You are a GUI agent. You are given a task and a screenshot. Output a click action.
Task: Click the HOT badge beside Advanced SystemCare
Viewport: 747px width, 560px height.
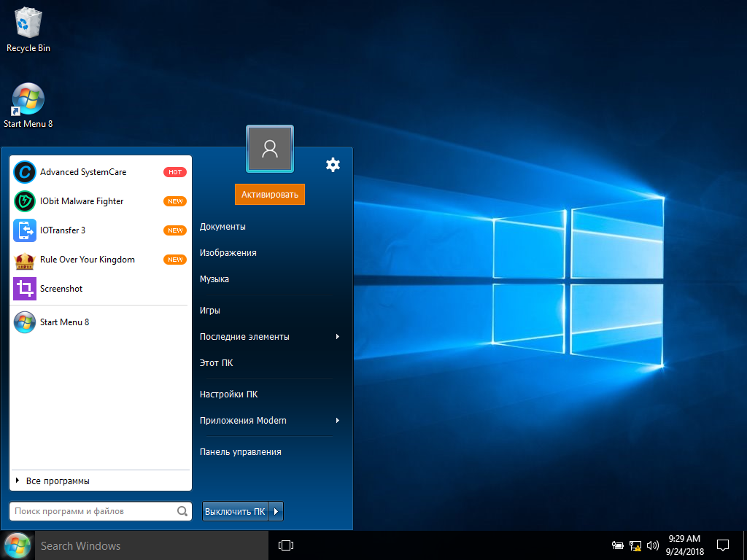pyautogui.click(x=175, y=172)
